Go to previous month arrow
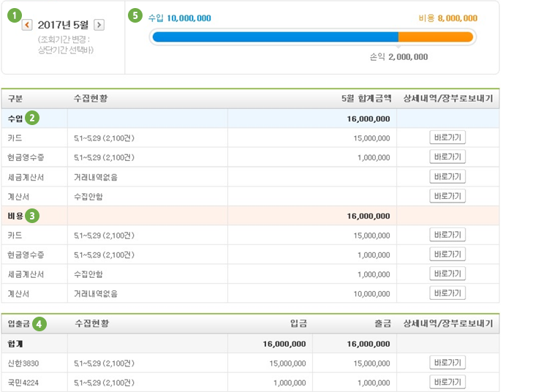Image resolution: width=541 pixels, height=392 pixels. [x=27, y=25]
